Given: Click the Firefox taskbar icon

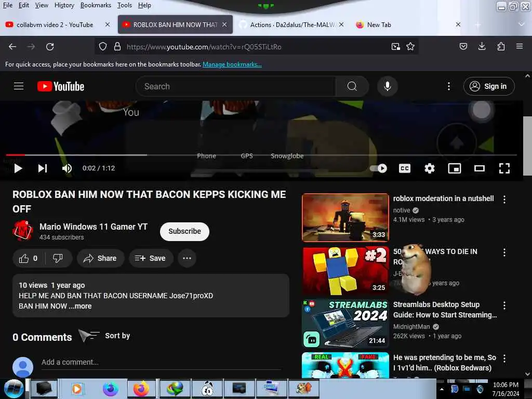Looking at the screenshot, I should (141, 389).
